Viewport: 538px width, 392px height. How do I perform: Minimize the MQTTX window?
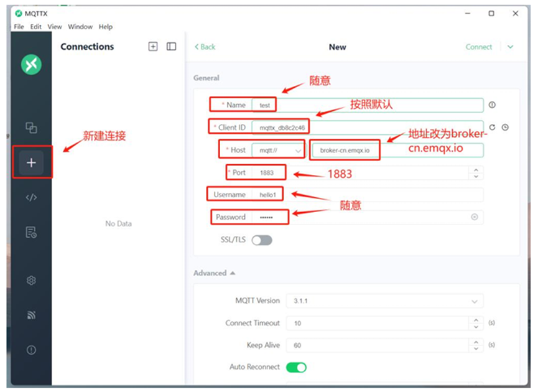(468, 14)
